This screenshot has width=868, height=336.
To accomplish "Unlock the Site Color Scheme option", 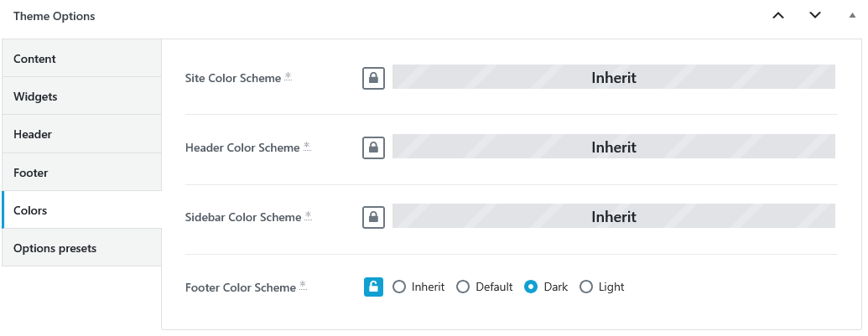I will click(x=373, y=78).
